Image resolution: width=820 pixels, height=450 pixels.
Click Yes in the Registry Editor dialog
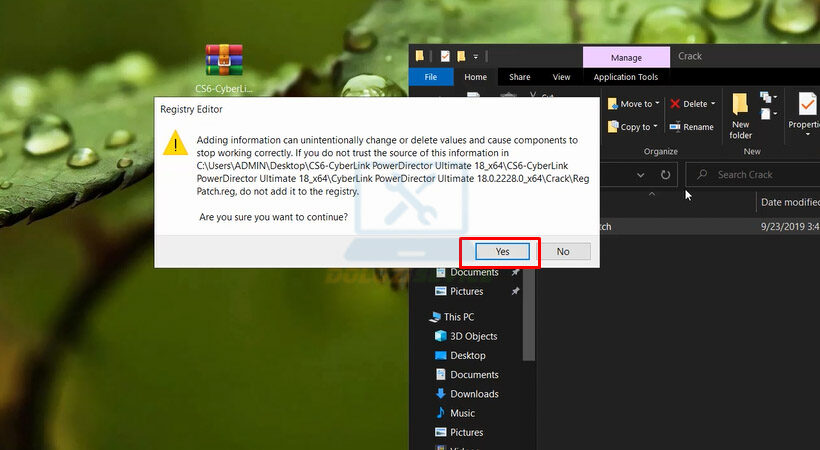coord(502,251)
